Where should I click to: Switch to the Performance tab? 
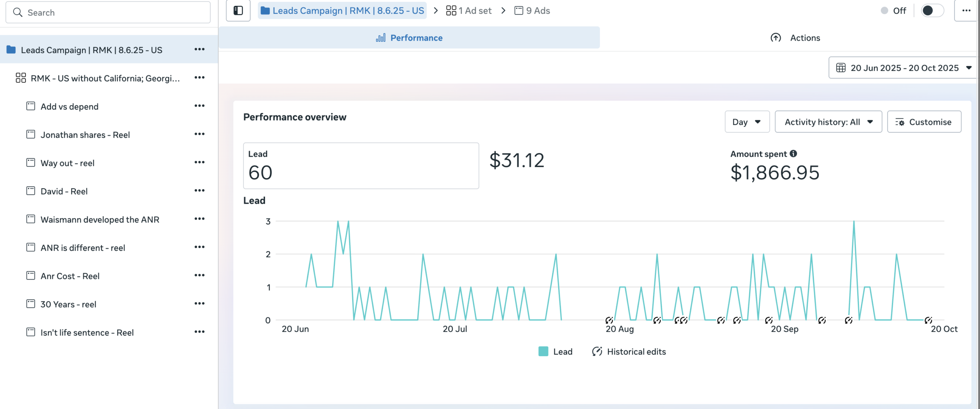[x=409, y=38]
